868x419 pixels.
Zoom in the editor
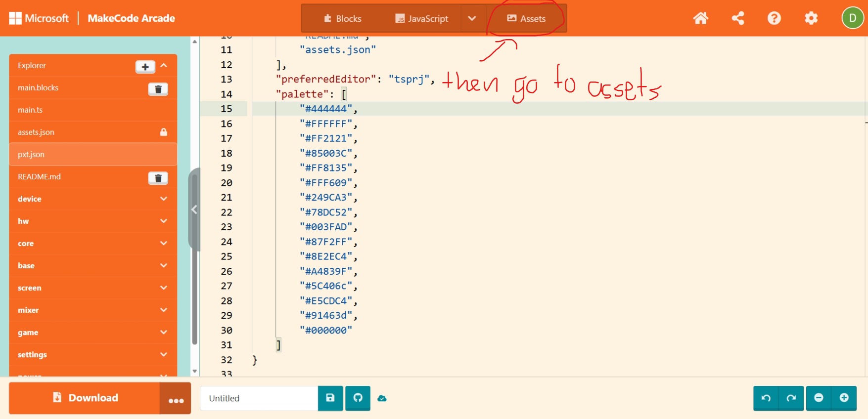tap(844, 398)
